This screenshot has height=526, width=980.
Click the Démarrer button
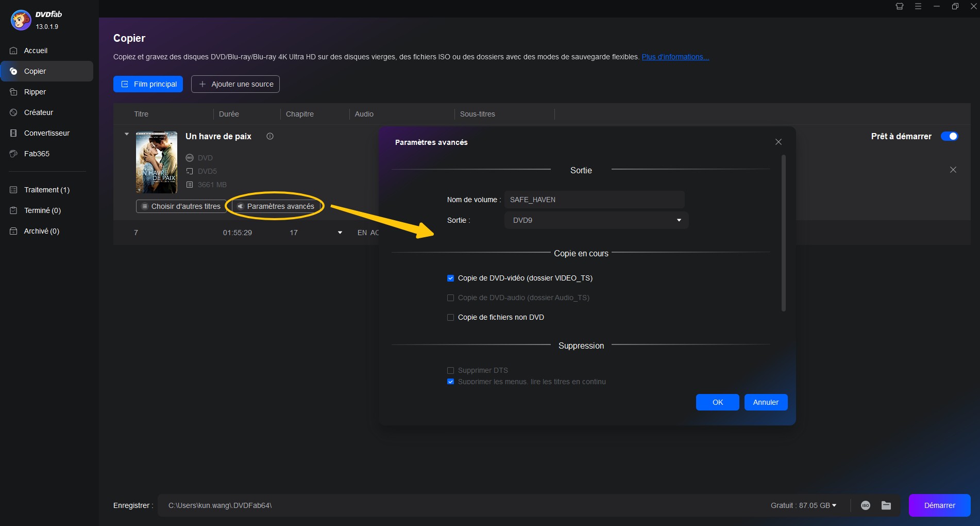[x=939, y=505]
